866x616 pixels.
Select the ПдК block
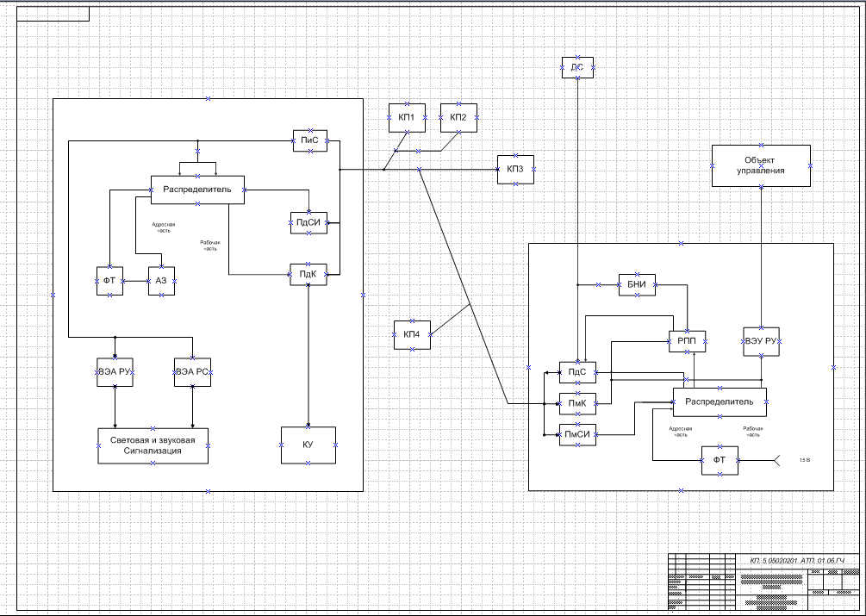click(x=308, y=274)
